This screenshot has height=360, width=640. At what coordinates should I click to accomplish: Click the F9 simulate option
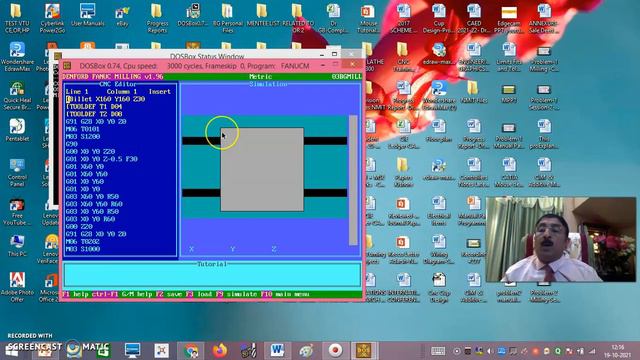(x=236, y=294)
